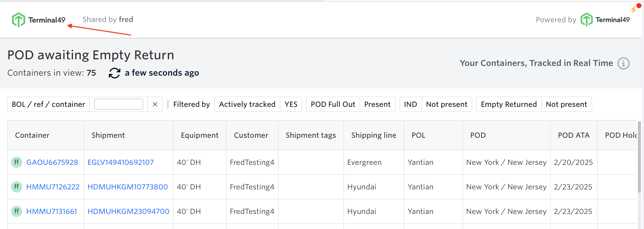
Task: Open the info icon beside Tracked in Real Time
Action: 623,63
